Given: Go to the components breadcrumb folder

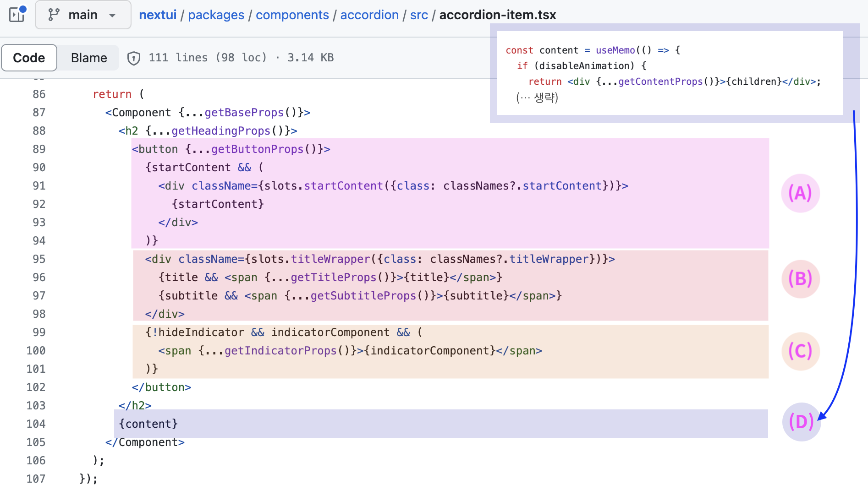Looking at the screenshot, I should 292,15.
